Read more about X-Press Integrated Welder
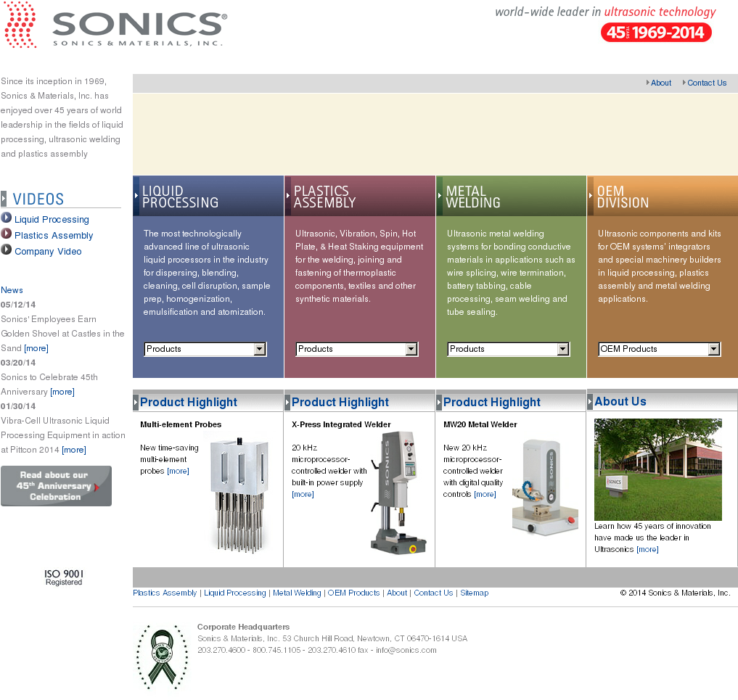Screen dimensions: 738x700 (303, 494)
